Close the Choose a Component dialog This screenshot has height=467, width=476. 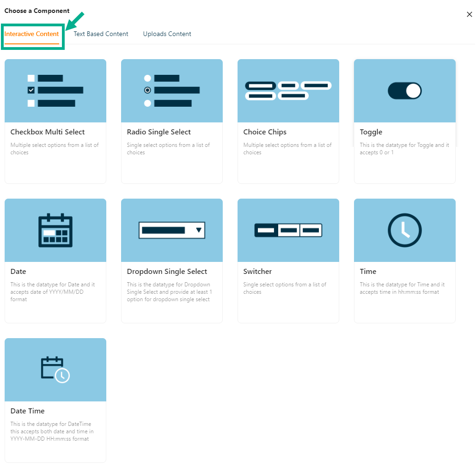tap(469, 14)
